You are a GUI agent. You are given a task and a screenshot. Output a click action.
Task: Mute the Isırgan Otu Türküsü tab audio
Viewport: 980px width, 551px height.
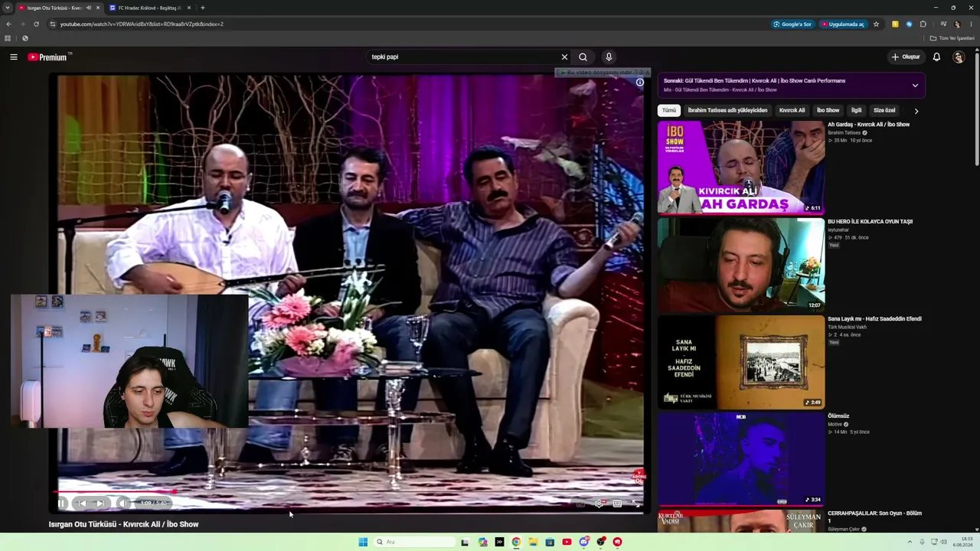[x=89, y=8]
